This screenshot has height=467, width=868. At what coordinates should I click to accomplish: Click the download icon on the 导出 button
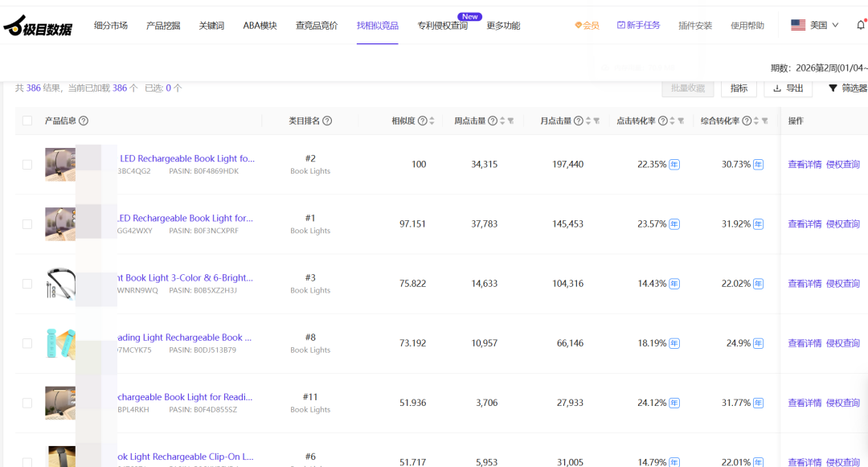(777, 88)
